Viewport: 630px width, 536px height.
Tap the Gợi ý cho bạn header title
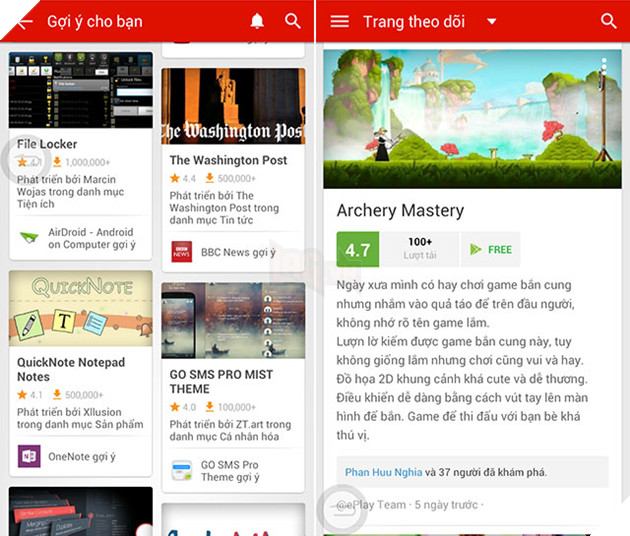(x=95, y=22)
